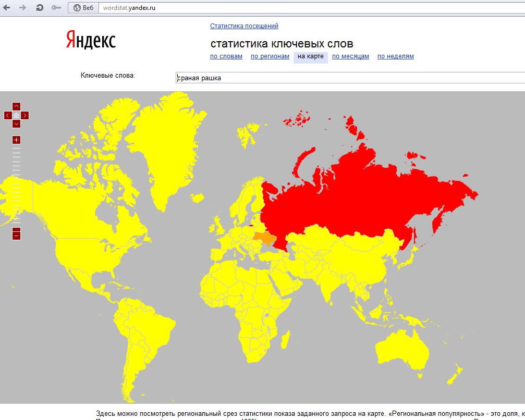525x420 pixels.
Task: Switch to the по неделям tab
Action: [395, 56]
